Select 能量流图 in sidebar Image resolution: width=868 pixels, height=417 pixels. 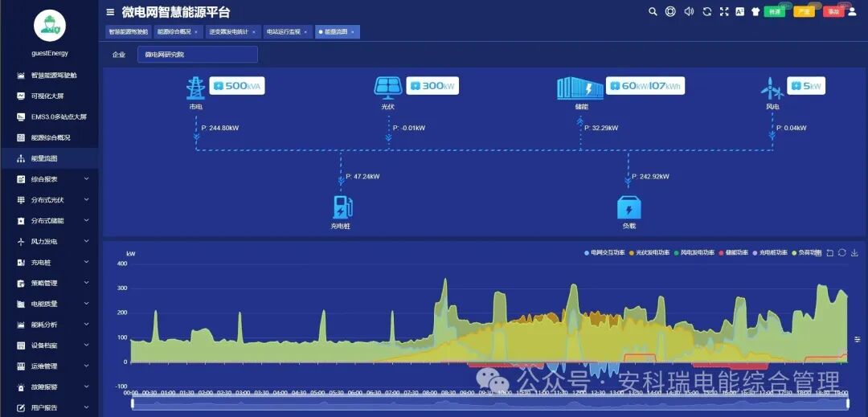pyautogui.click(x=50, y=159)
